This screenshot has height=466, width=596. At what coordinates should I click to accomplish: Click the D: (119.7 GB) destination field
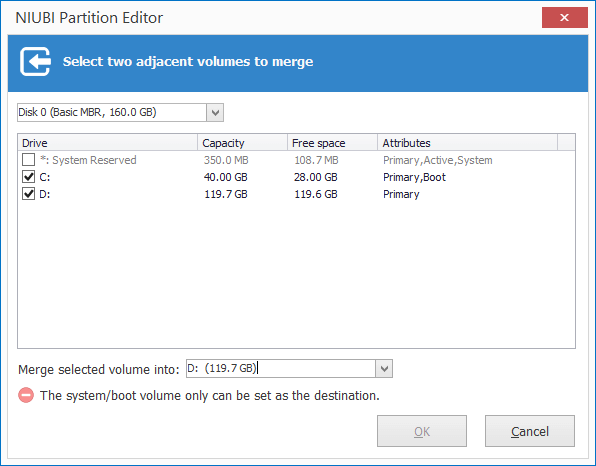pos(281,368)
